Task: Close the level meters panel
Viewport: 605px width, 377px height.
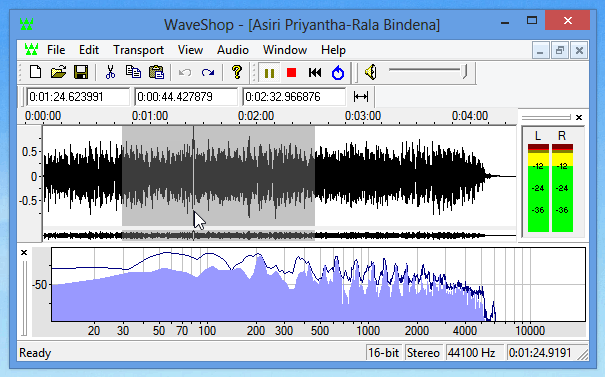Action: point(579,117)
